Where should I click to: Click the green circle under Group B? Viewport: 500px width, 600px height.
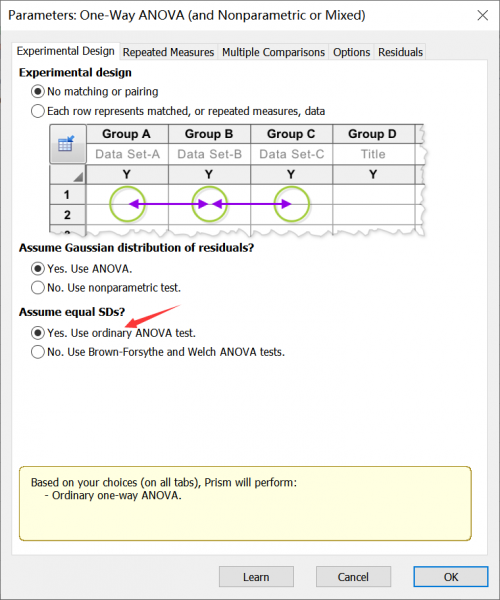coord(209,204)
